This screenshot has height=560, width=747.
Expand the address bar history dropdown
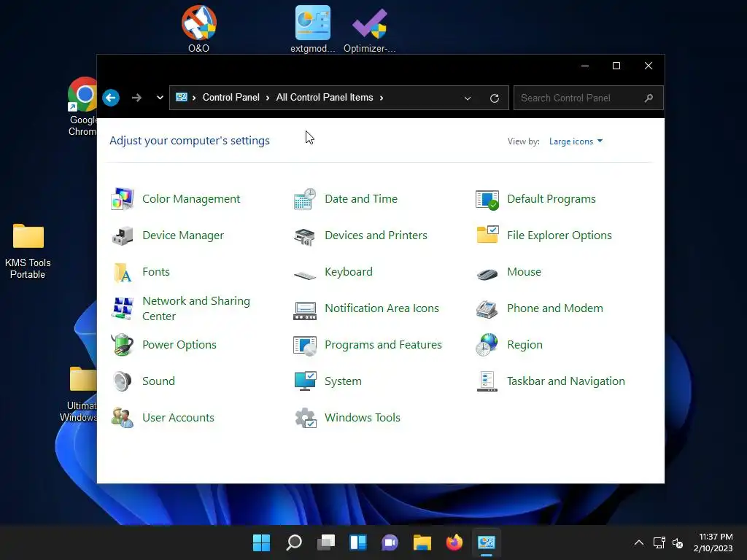click(x=468, y=98)
